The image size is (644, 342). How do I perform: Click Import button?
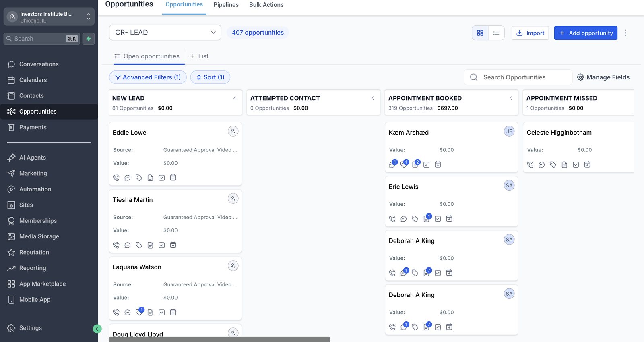pos(530,33)
